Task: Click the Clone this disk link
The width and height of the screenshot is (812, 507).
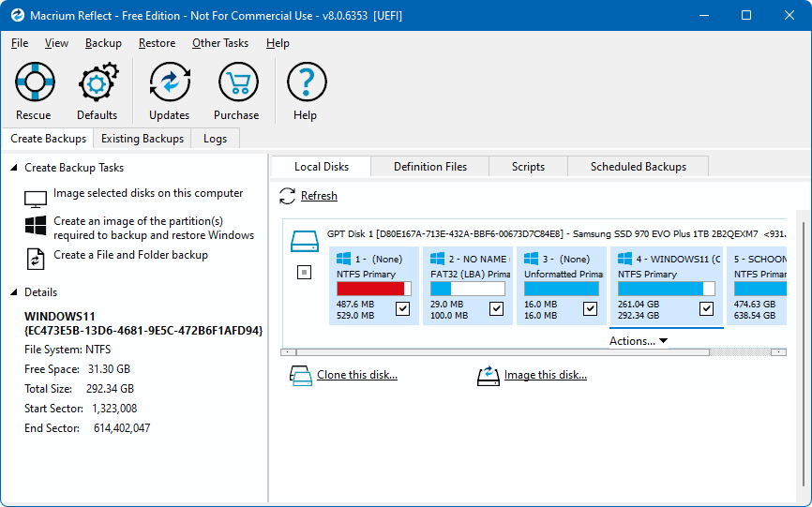Action: tap(357, 375)
